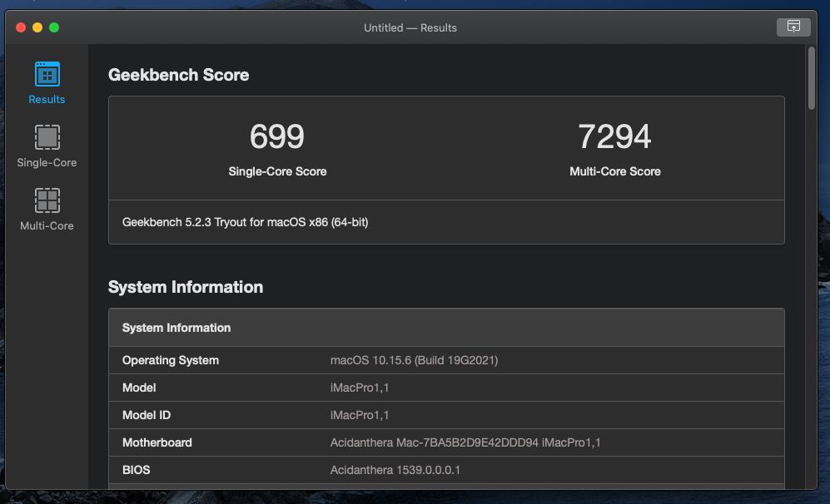Image resolution: width=830 pixels, height=504 pixels.
Task: Click the System Information table header row
Action: tap(446, 328)
